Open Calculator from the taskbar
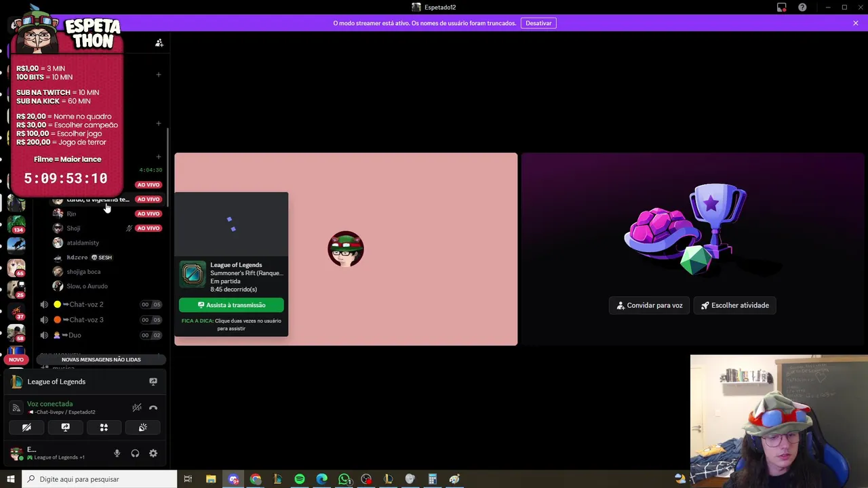The height and width of the screenshot is (488, 868). pos(432,479)
